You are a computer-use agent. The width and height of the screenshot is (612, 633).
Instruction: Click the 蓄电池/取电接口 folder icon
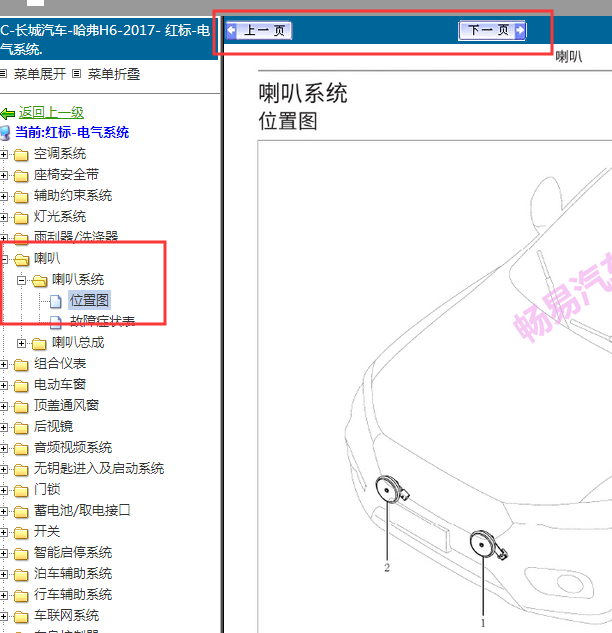21,511
